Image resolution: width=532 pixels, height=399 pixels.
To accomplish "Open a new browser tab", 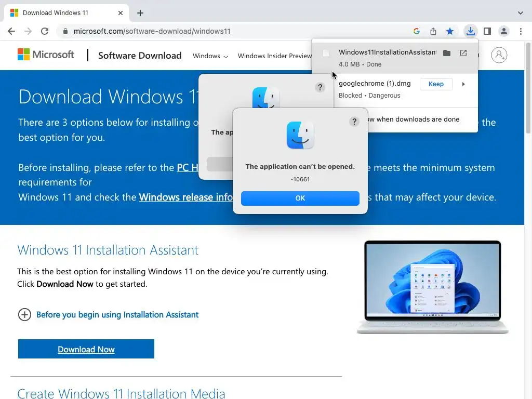I will tap(140, 13).
